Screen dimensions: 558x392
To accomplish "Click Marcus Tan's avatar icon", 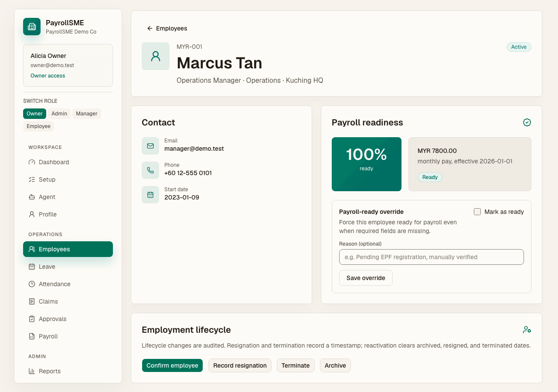I will (x=156, y=56).
